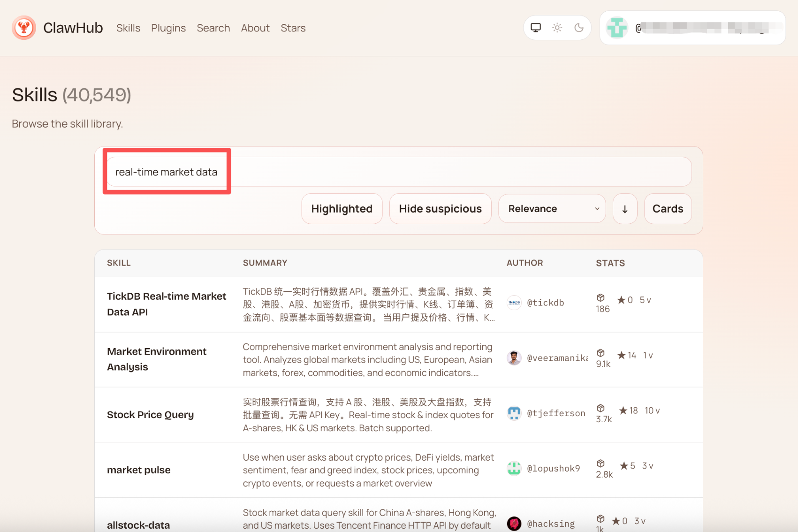
Task: Select dark theme moon icon
Action: pyautogui.click(x=579, y=28)
